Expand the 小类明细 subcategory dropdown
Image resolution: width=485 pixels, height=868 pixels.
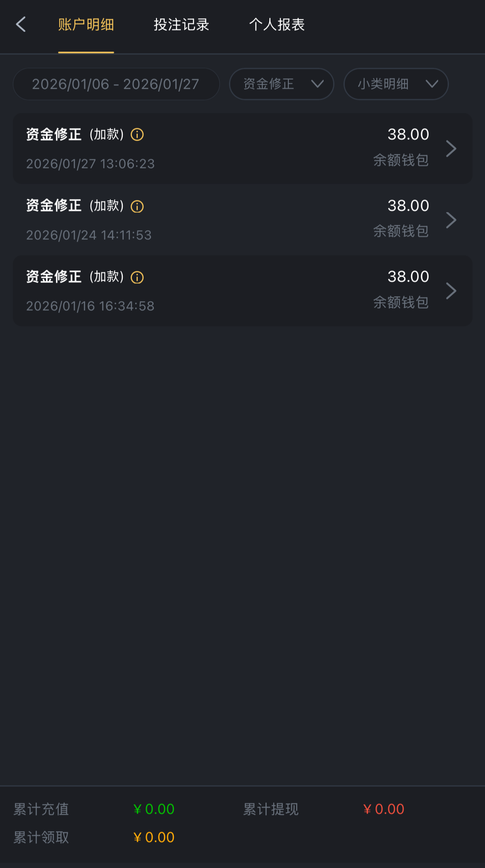[396, 84]
